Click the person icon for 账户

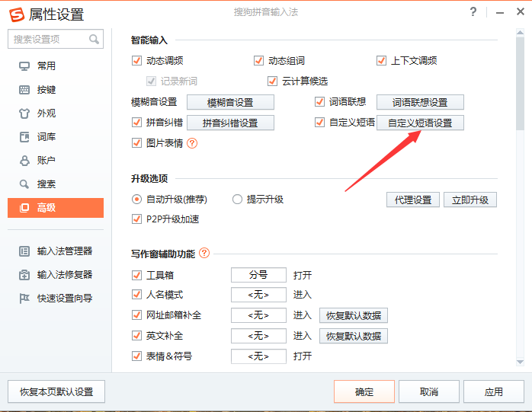pos(24,161)
